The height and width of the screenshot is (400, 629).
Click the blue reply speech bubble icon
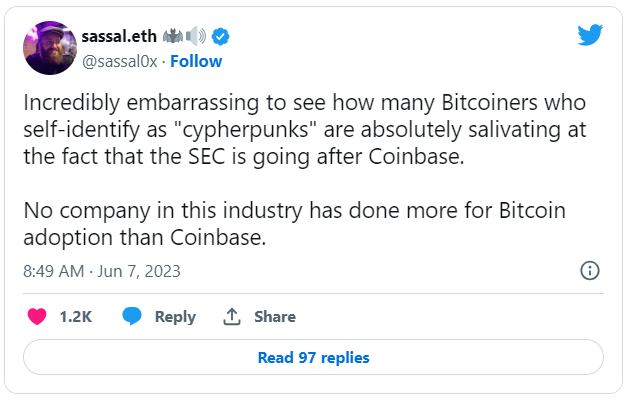coord(132,316)
